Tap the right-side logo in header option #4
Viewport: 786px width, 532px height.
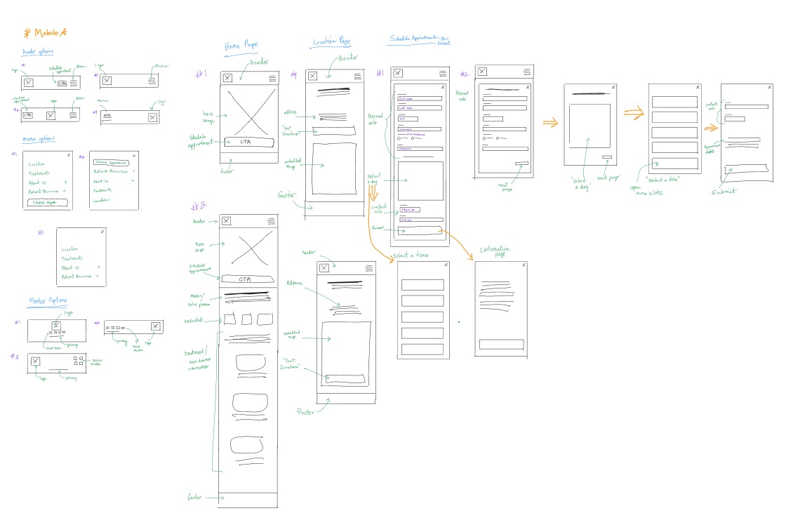(x=153, y=117)
